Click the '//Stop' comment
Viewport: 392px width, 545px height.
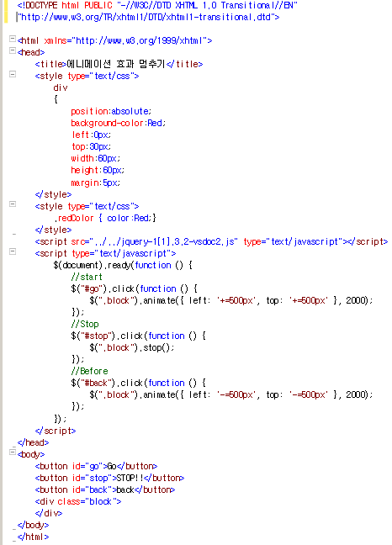point(85,324)
